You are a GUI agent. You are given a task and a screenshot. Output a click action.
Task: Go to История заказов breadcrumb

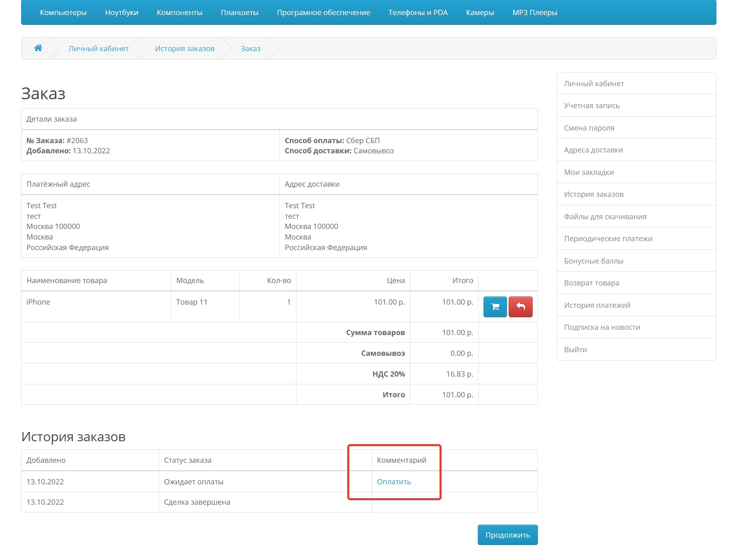pos(185,48)
